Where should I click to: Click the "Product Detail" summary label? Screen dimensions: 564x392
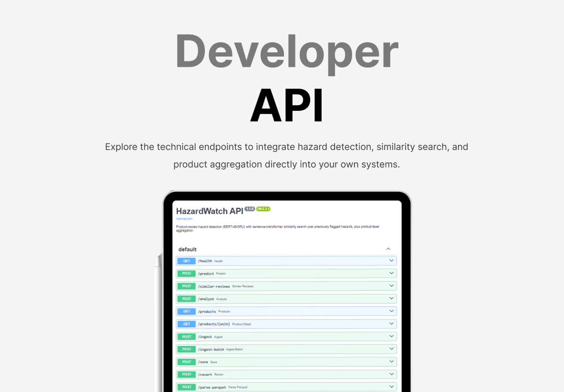click(242, 324)
